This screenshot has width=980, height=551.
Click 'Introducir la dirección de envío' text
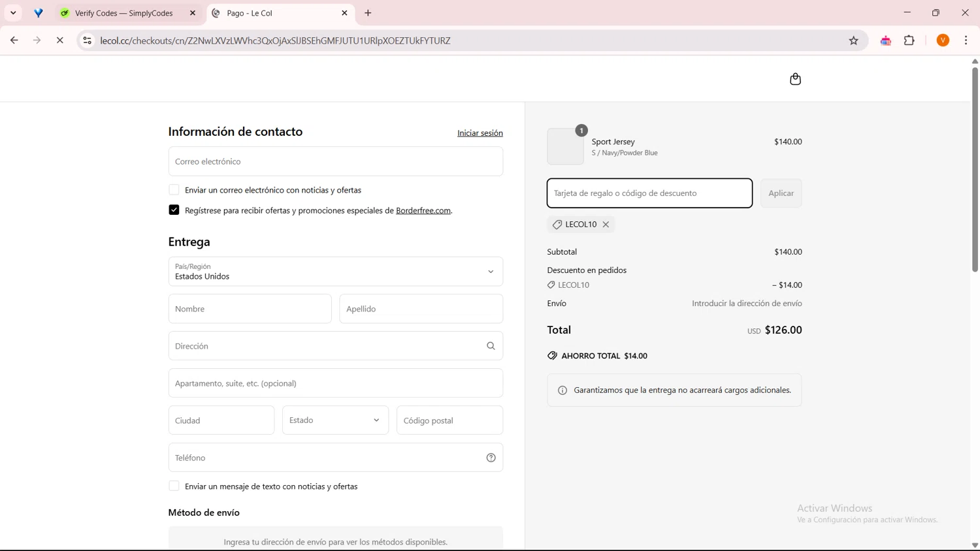click(747, 304)
